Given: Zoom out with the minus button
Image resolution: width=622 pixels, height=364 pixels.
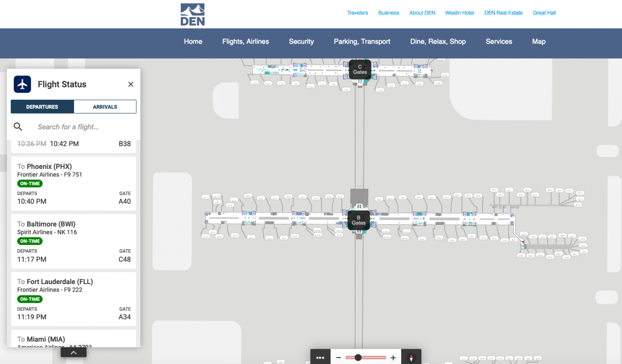Looking at the screenshot, I should [339, 358].
